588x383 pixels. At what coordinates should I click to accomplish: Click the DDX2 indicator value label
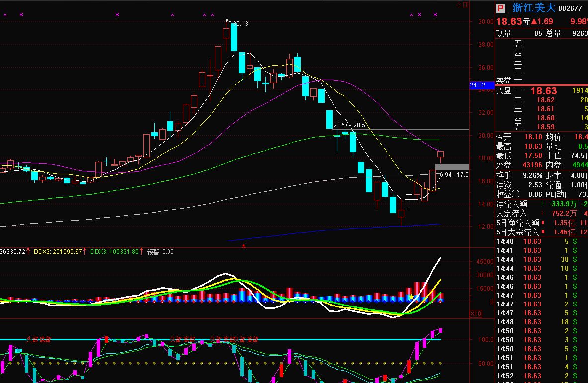(x=58, y=252)
